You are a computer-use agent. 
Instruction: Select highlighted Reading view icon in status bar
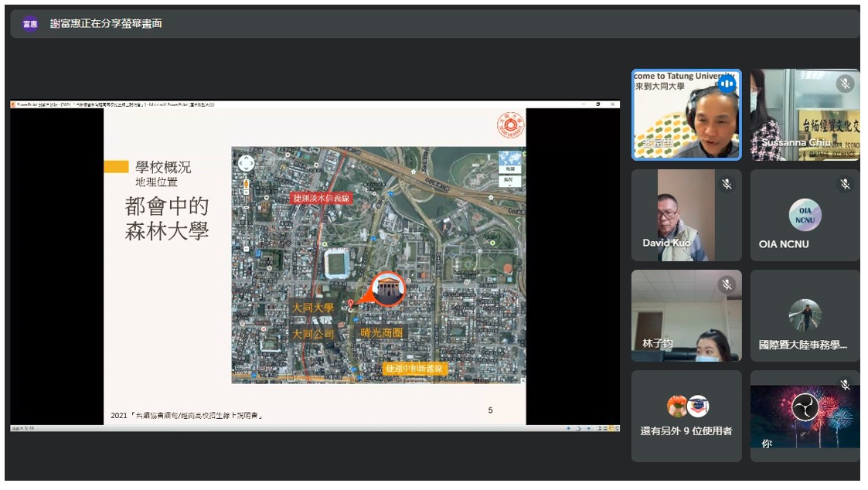(611, 428)
